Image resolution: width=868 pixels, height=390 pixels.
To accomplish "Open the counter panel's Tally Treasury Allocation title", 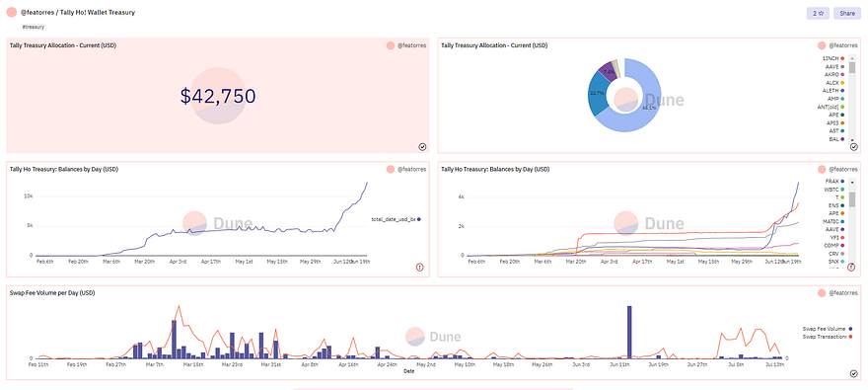I will (x=62, y=45).
